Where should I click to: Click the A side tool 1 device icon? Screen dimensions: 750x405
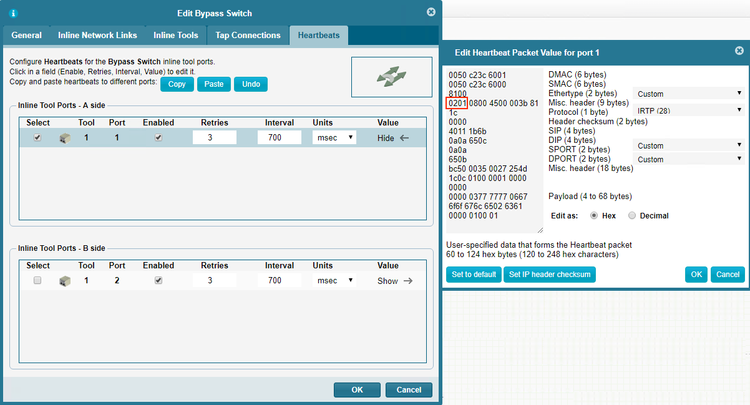[65, 138]
